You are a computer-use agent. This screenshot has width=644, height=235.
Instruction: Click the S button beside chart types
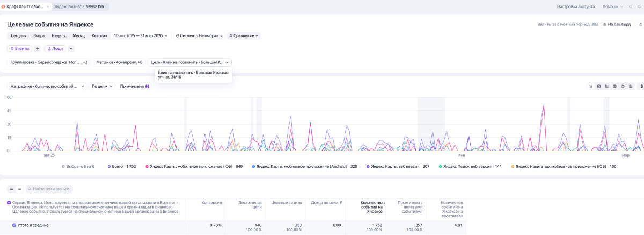641,86
